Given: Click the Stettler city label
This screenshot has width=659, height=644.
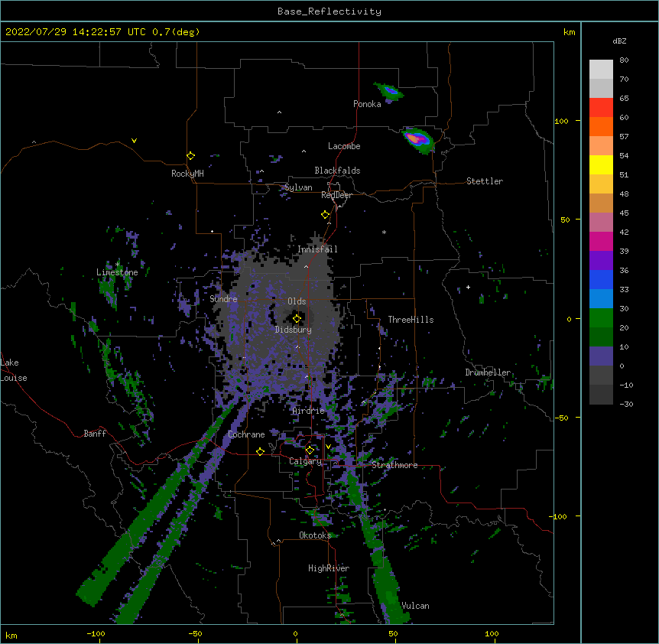Looking at the screenshot, I should coord(485,181).
